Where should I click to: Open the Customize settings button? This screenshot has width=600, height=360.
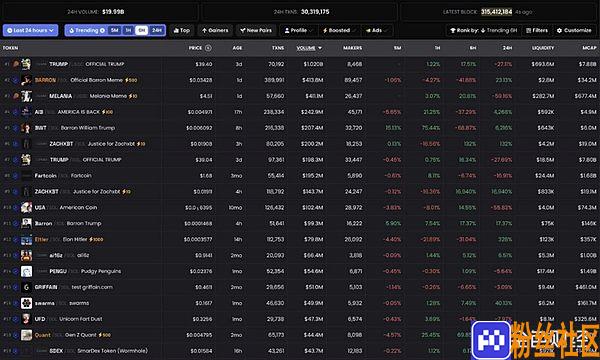click(x=574, y=30)
